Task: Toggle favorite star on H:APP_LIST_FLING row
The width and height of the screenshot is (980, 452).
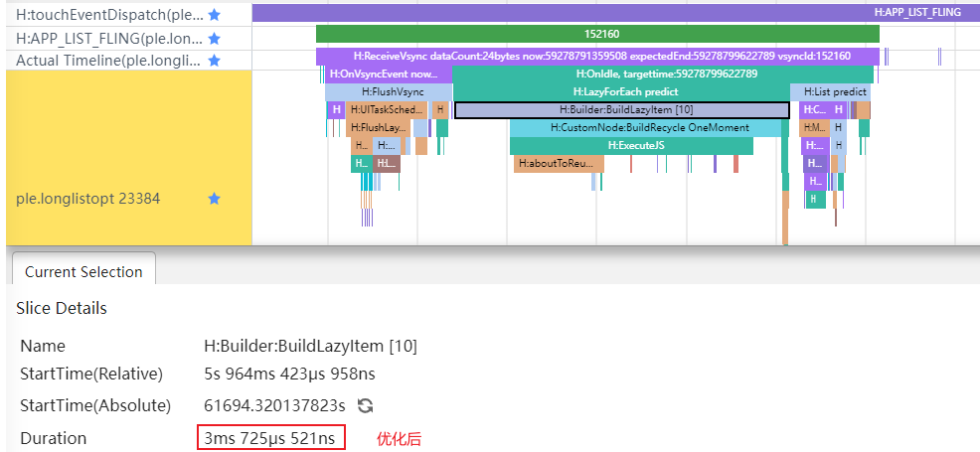Action: pyautogui.click(x=214, y=38)
